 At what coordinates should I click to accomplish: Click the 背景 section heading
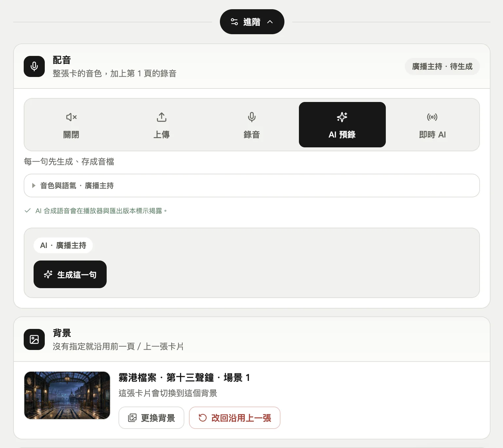(x=62, y=333)
